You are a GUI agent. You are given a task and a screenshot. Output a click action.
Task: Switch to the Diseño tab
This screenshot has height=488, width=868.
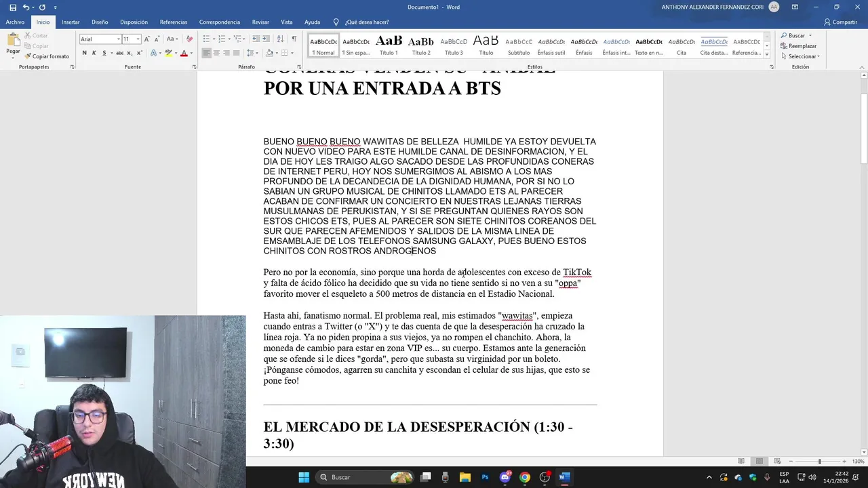tap(100, 22)
